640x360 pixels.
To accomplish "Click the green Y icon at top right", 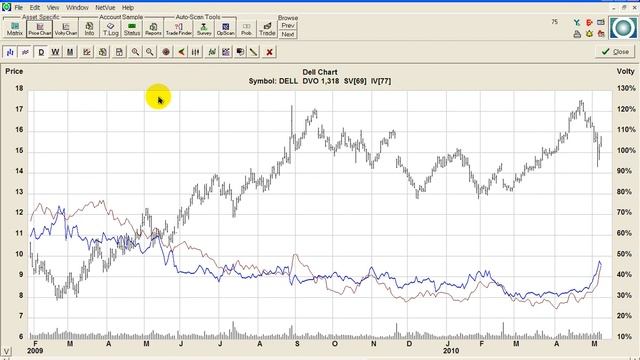I will pyautogui.click(x=577, y=23).
